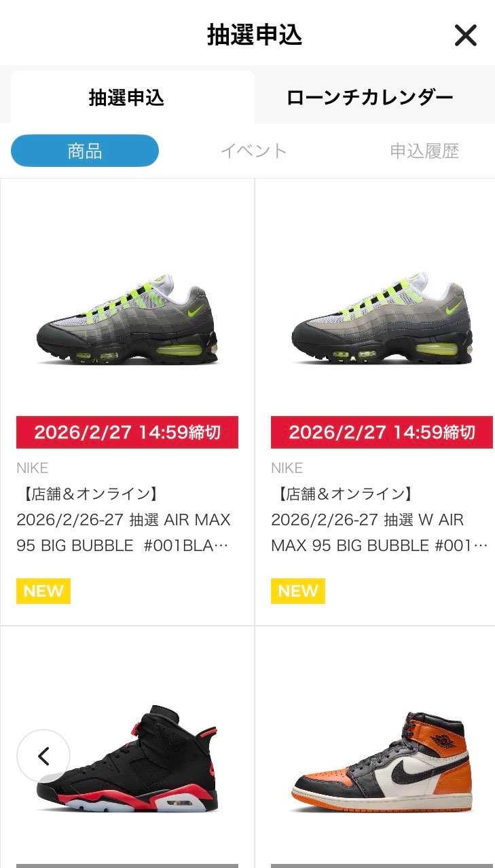Image resolution: width=495 pixels, height=868 pixels.
Task: Switch to the ローンチカレンダー tab
Action: point(370,98)
